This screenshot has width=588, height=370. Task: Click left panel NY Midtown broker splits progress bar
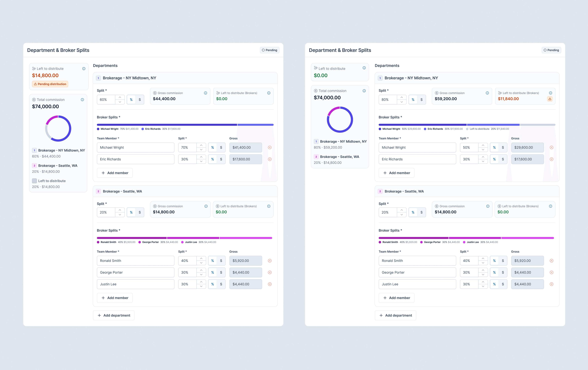[185, 125]
